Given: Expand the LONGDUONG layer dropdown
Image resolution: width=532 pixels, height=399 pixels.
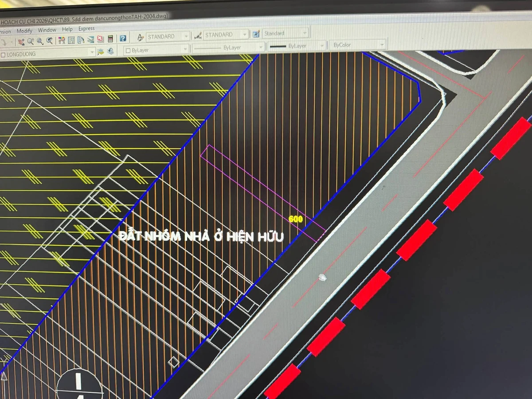Looking at the screenshot, I should (x=47, y=54).
